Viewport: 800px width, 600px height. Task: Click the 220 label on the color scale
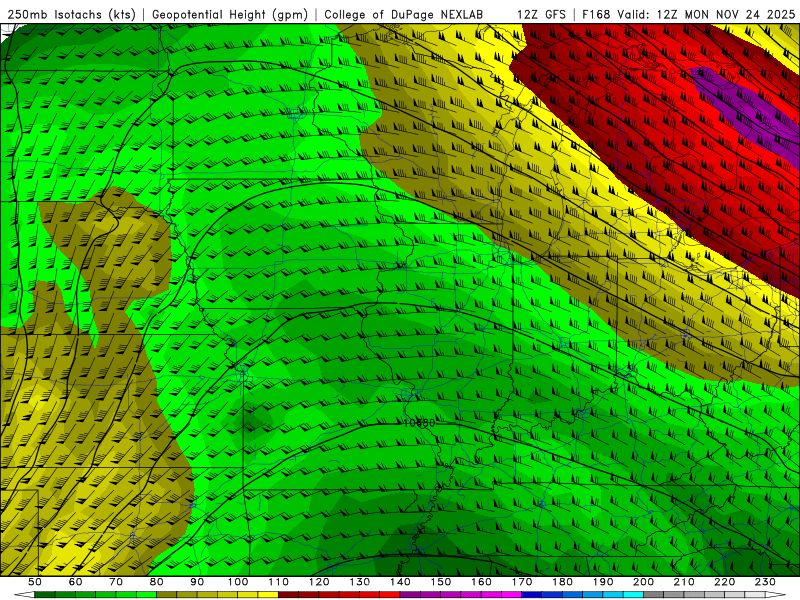[724, 582]
